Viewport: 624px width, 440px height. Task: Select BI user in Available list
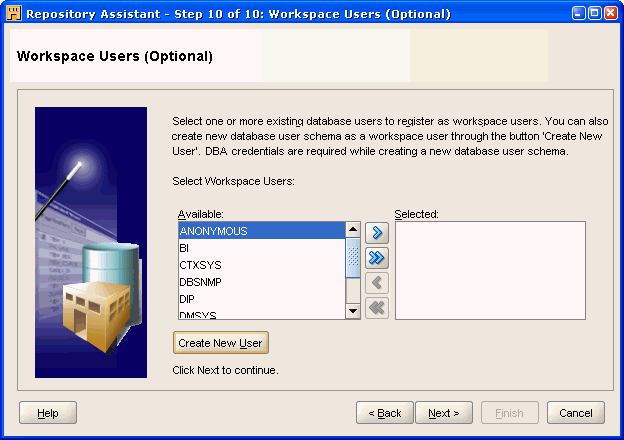(260, 248)
